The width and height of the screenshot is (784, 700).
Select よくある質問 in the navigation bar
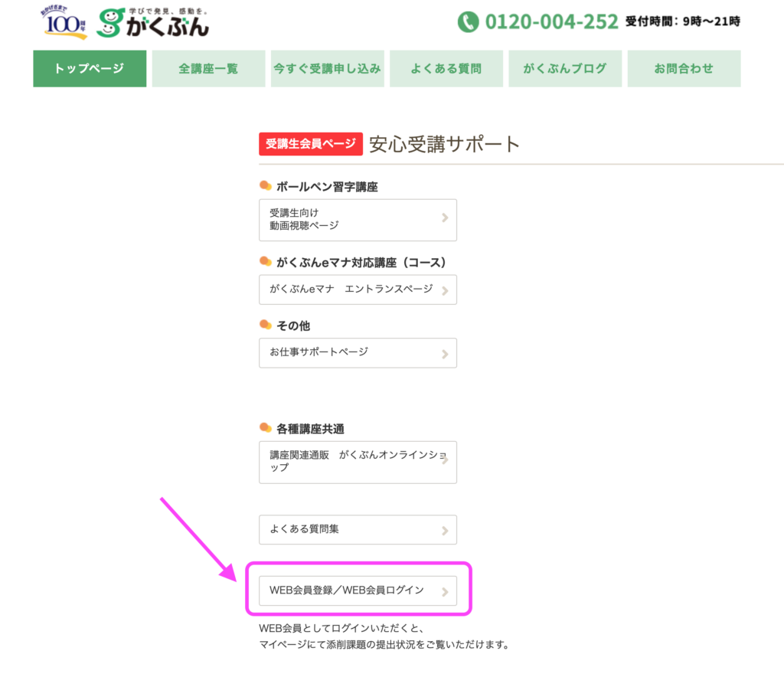pyautogui.click(x=446, y=69)
